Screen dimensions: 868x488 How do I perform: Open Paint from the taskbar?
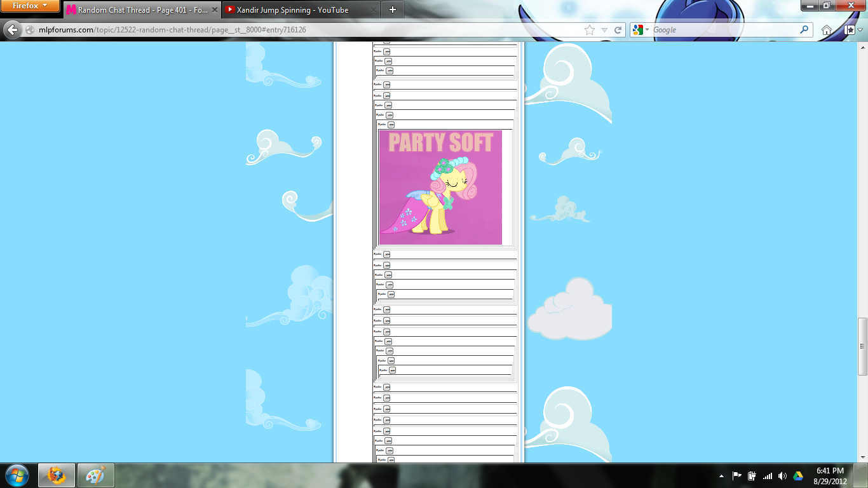pyautogui.click(x=95, y=475)
